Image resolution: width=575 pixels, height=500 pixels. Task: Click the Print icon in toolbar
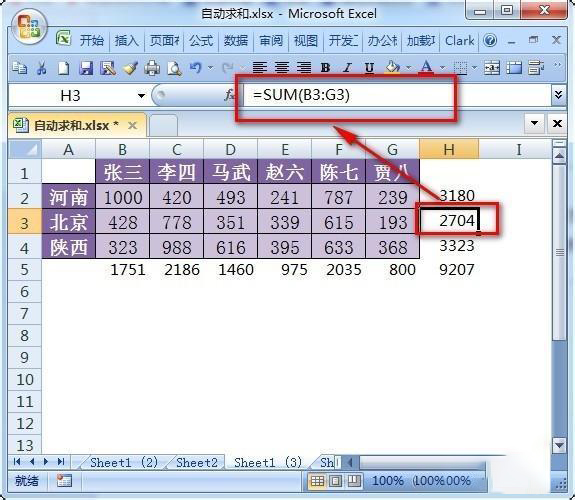152,68
